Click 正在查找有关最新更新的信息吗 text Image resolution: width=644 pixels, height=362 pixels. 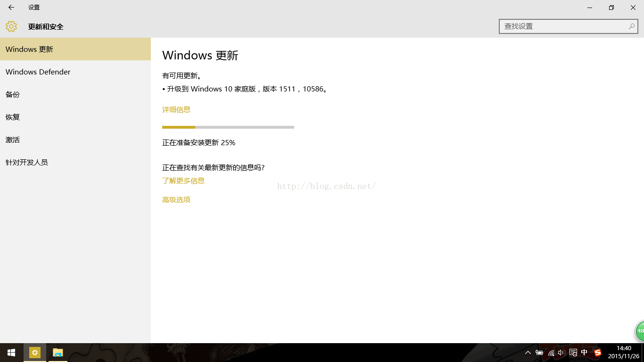coord(214,167)
